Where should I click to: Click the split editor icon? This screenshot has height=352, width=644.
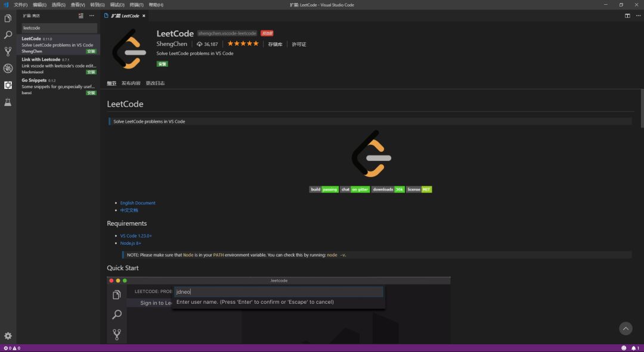[x=627, y=15]
